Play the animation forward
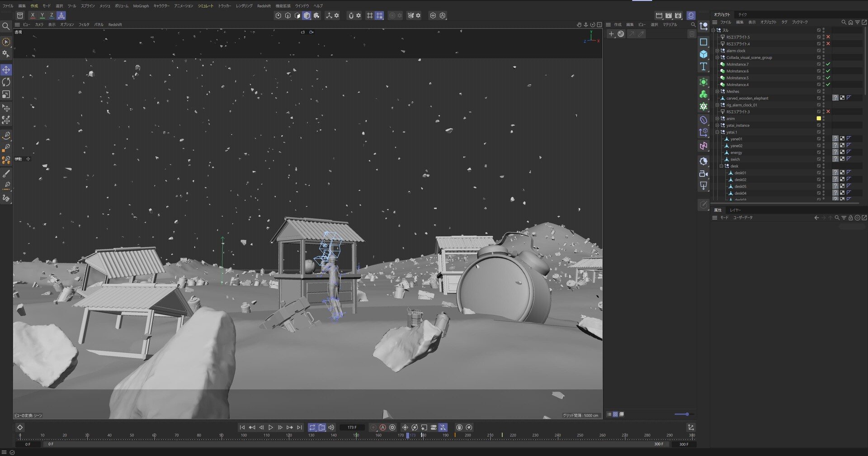This screenshot has width=868, height=456. 271,427
